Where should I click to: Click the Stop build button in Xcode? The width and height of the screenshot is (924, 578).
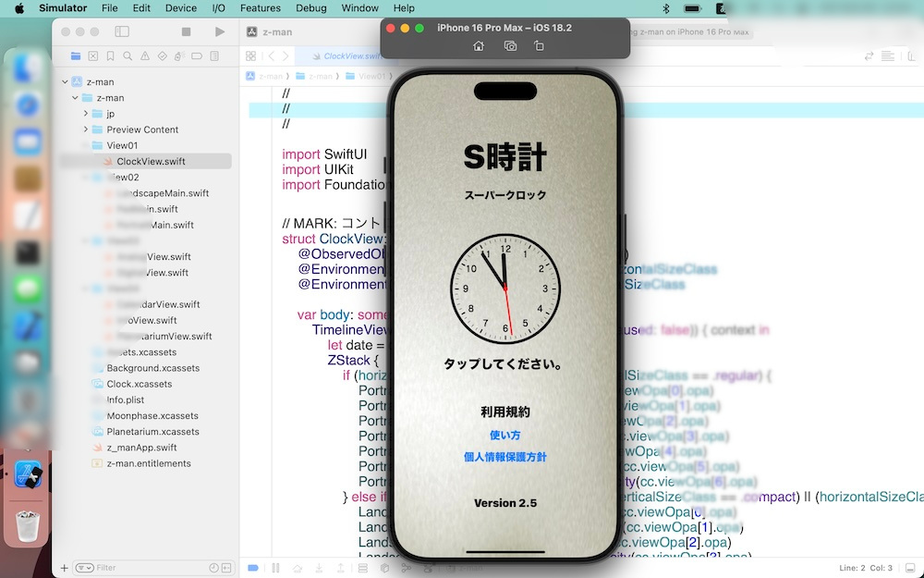186,31
